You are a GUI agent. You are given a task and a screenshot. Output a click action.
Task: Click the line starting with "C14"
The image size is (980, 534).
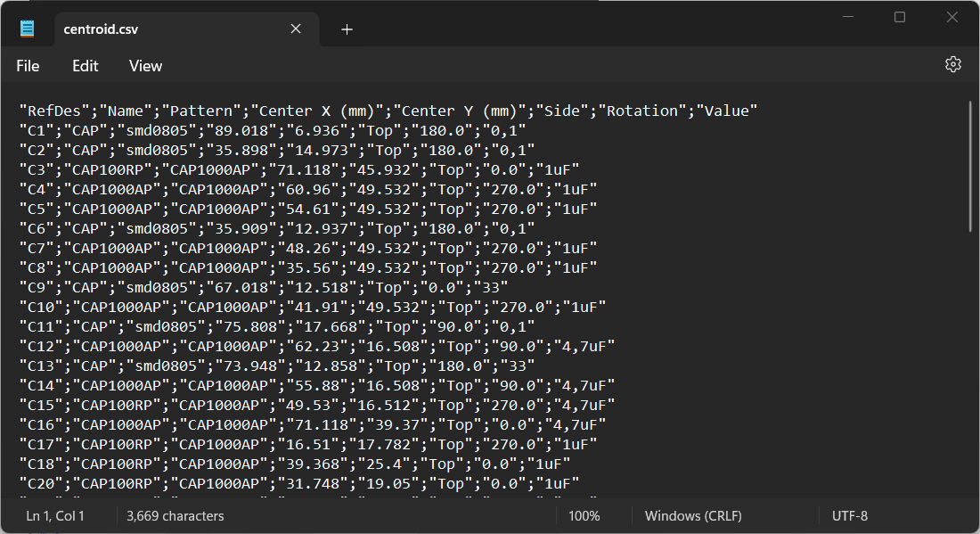[x=317, y=385]
